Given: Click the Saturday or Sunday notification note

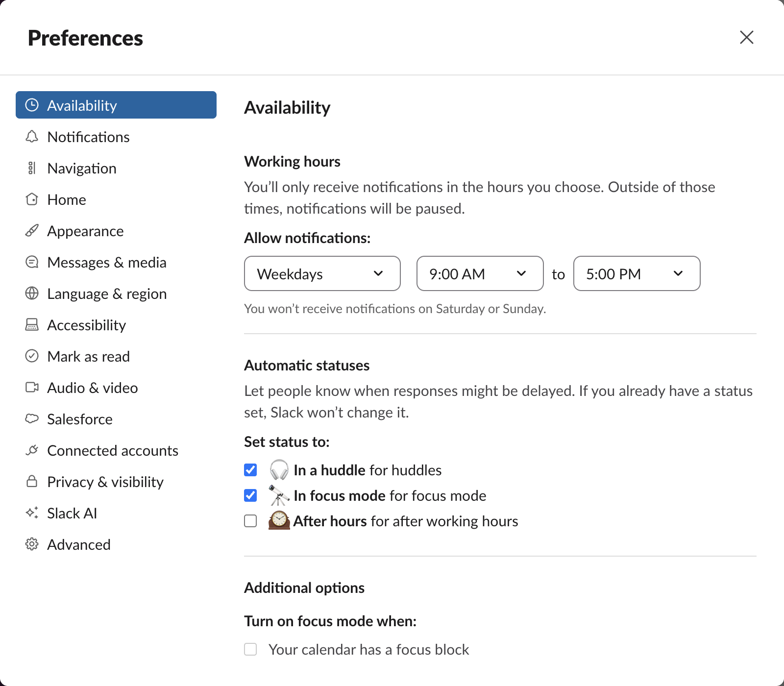Looking at the screenshot, I should pos(395,309).
